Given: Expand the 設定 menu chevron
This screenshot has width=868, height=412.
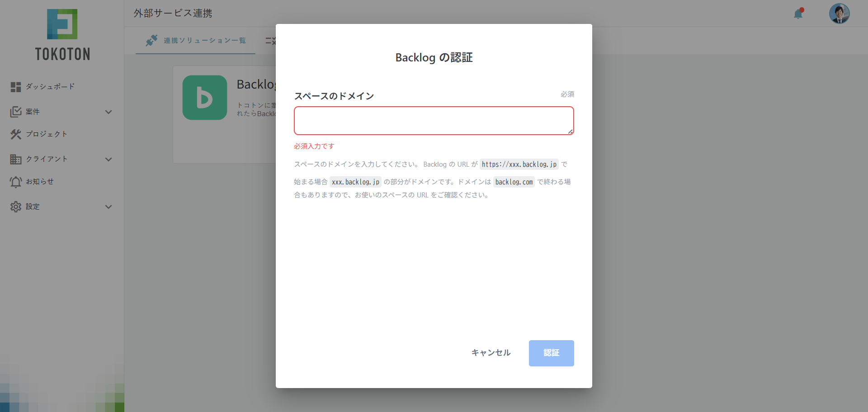Looking at the screenshot, I should 108,207.
